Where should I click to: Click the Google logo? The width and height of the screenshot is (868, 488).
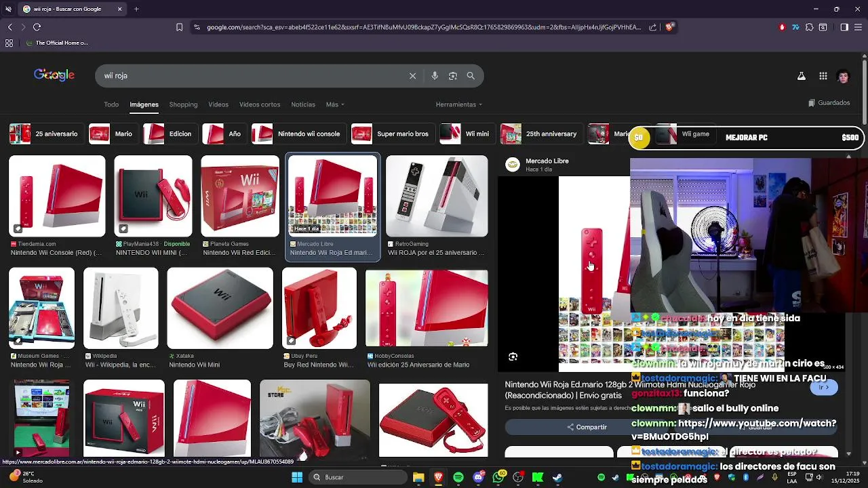[x=54, y=75]
